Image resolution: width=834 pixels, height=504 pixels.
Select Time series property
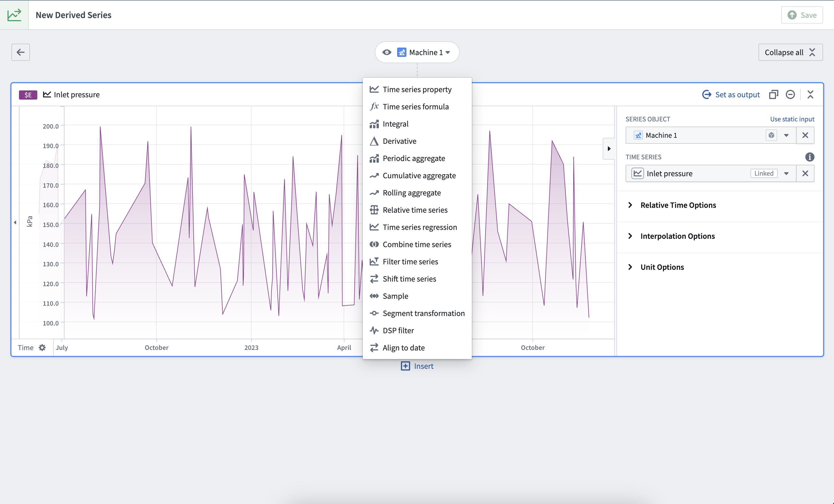(x=417, y=89)
